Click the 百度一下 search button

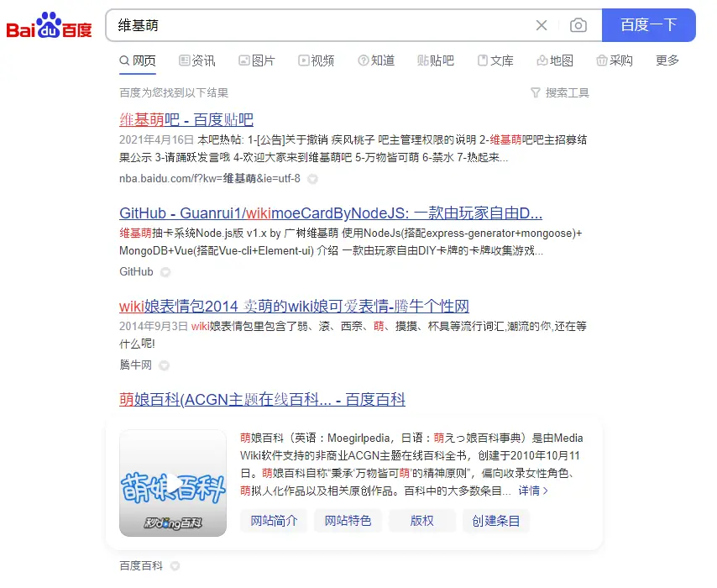click(648, 25)
